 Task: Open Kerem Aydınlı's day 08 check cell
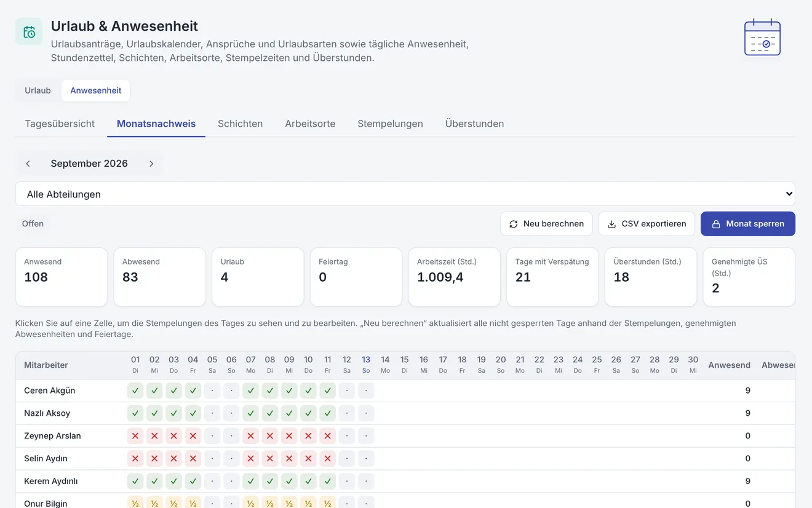click(x=270, y=481)
